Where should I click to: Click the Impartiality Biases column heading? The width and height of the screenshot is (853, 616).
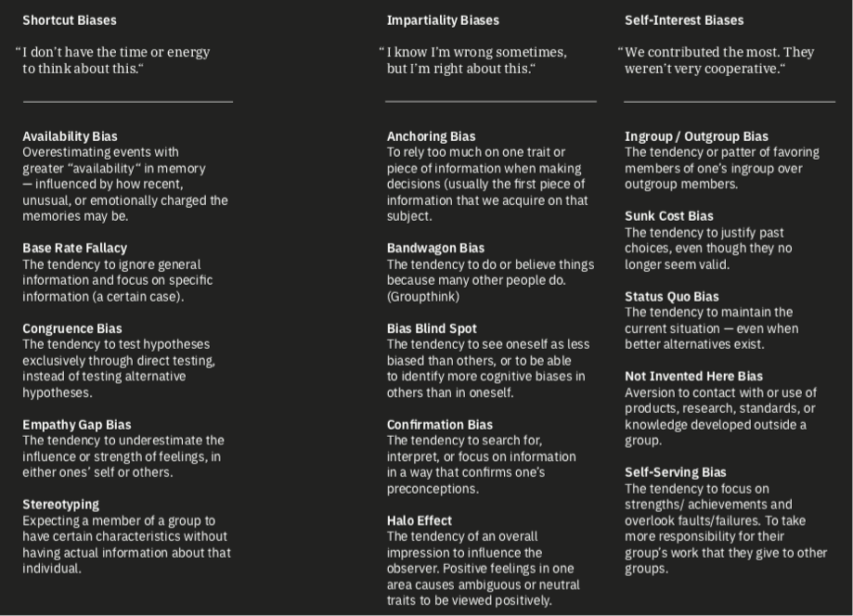pyautogui.click(x=443, y=20)
